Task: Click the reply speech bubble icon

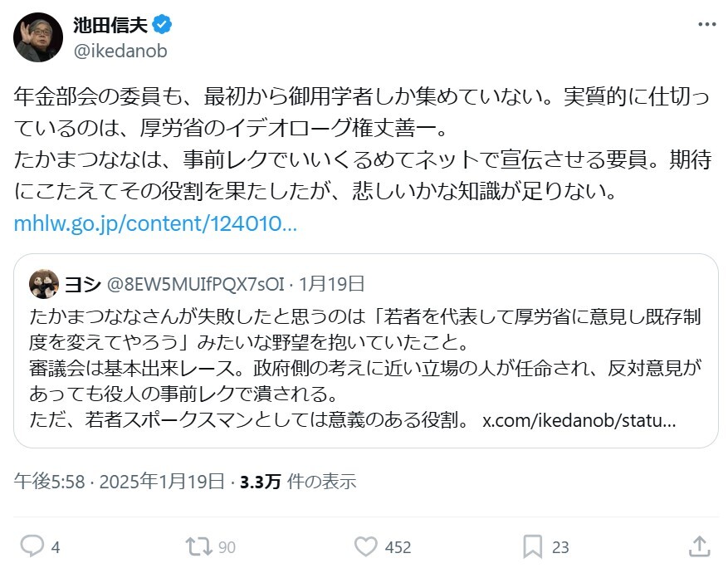Action: click(32, 546)
